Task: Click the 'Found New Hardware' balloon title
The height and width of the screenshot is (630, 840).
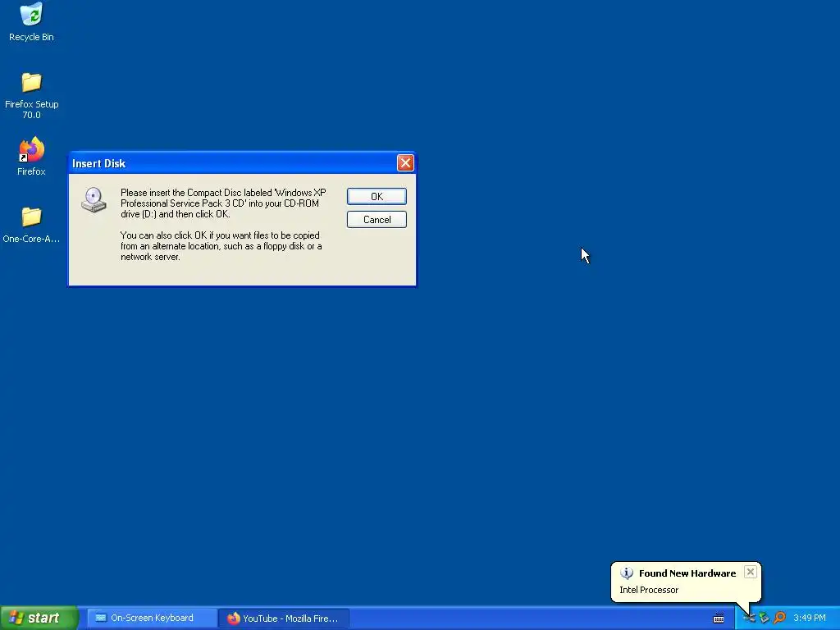Action: [x=687, y=573]
